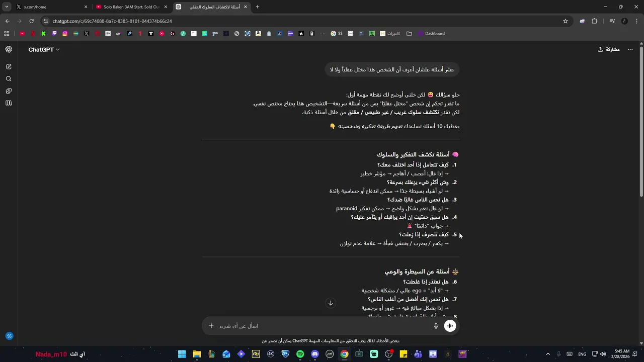The image size is (644, 362).
Task: Open Discord from the taskbar
Action: (315, 354)
